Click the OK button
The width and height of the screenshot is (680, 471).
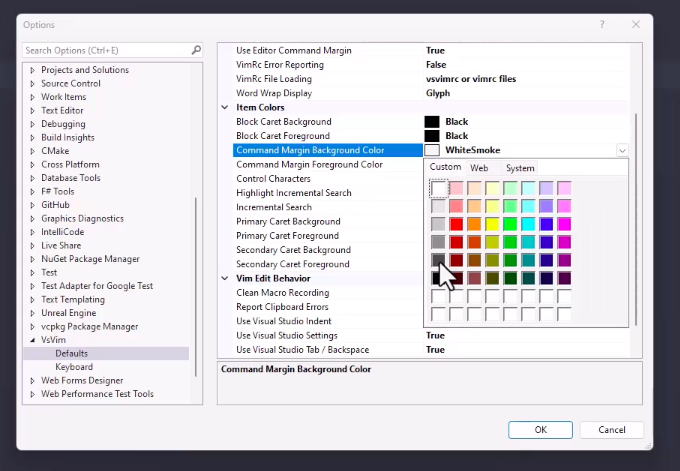click(x=540, y=429)
